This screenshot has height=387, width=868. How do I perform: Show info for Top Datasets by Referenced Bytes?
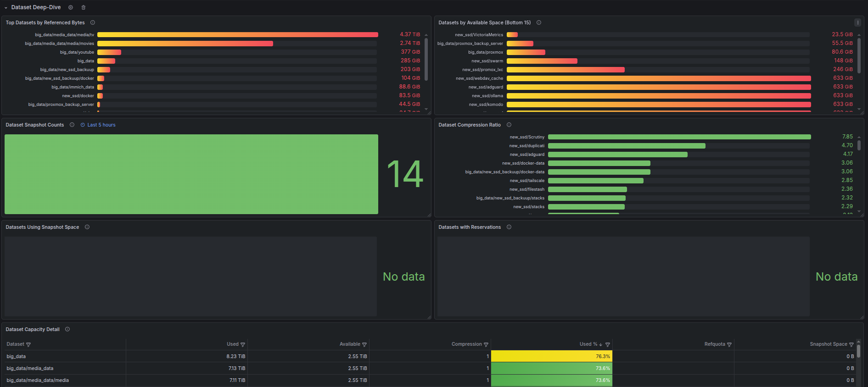pos(93,22)
